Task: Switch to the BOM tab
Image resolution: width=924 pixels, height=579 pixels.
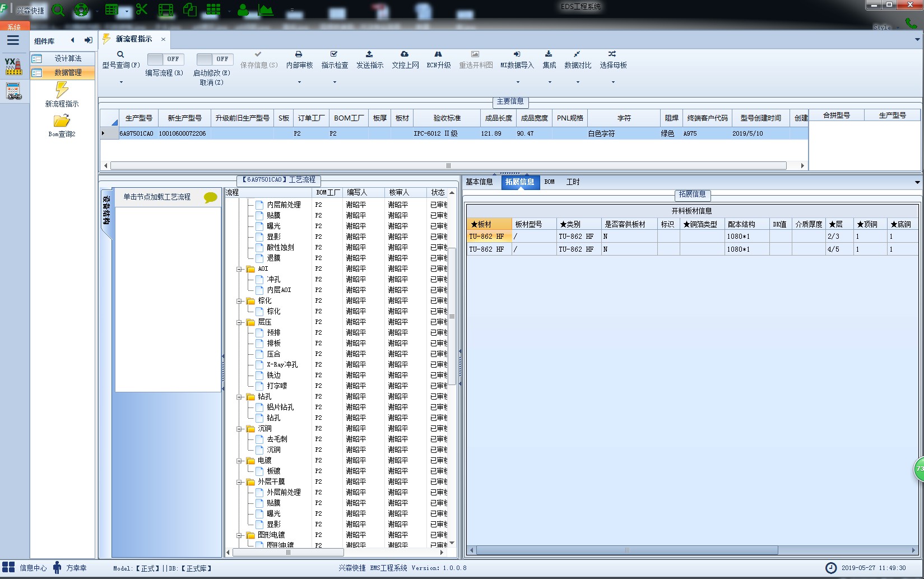Action: pos(550,182)
